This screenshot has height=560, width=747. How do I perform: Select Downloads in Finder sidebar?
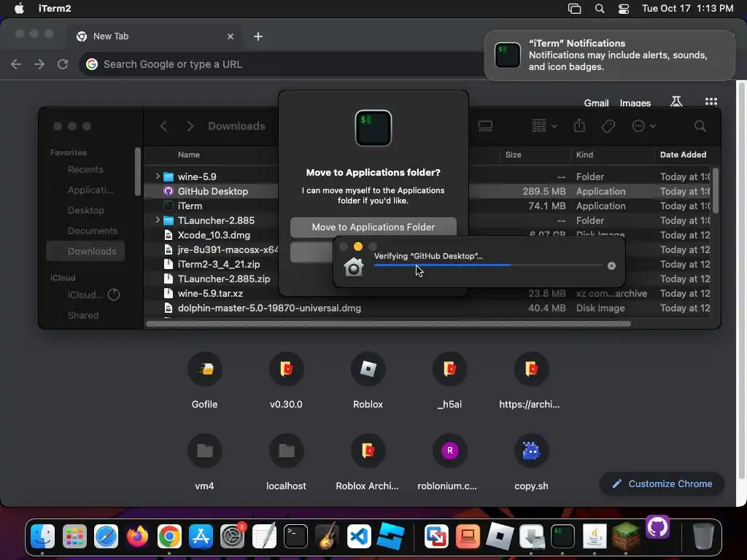point(86,251)
